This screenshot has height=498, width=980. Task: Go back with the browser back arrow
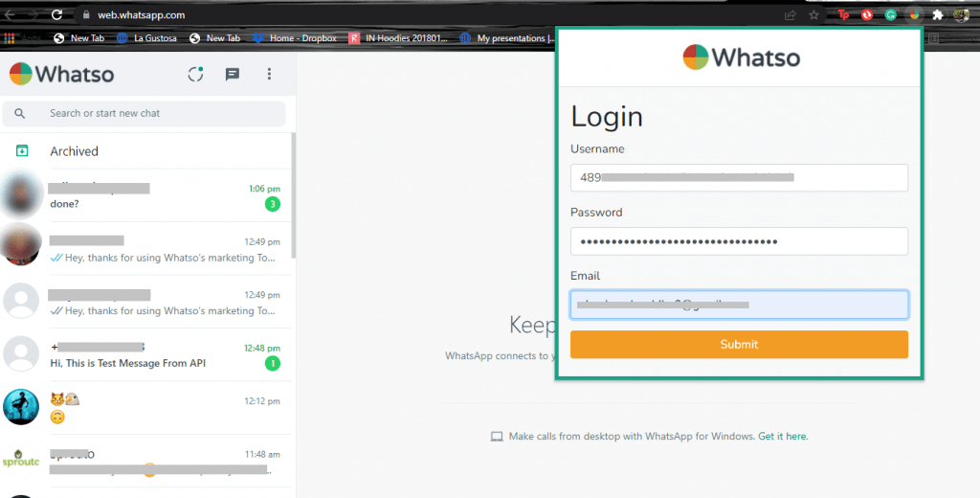9,14
